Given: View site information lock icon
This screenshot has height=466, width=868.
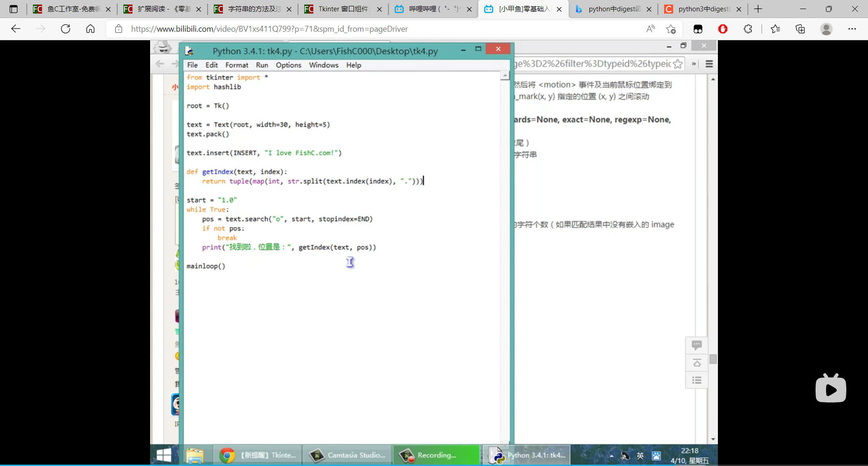Looking at the screenshot, I should 118,29.
